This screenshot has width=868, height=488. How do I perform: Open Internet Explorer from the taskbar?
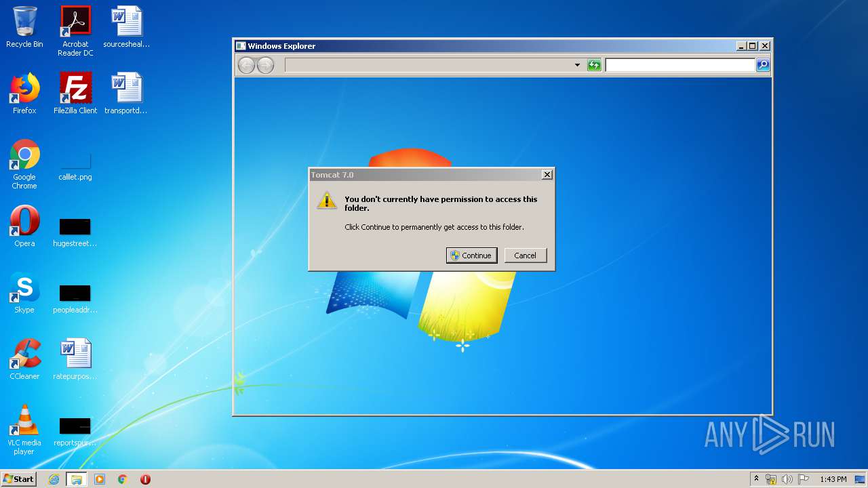point(54,479)
